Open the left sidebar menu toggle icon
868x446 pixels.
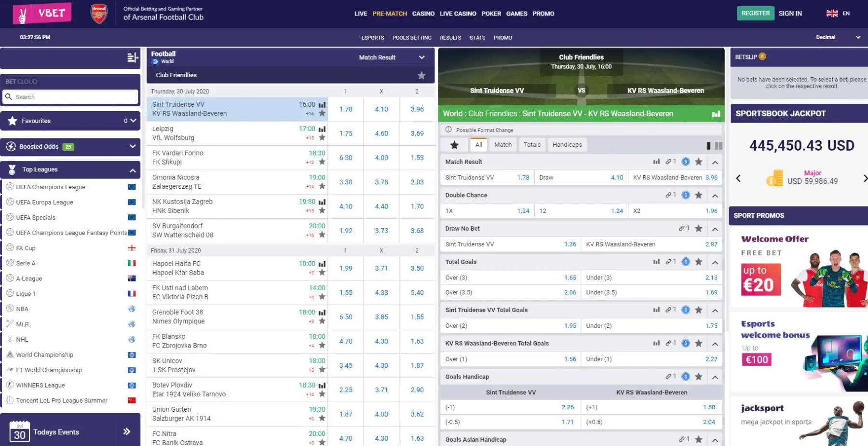tap(133, 58)
